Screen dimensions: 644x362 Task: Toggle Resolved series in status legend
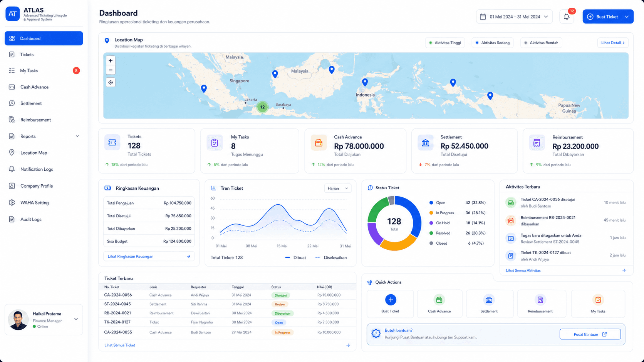pos(440,233)
